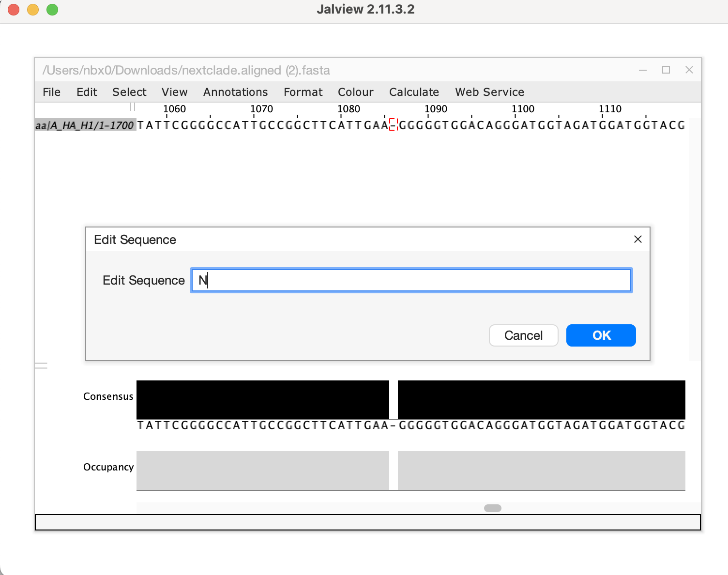Click ruler position 1080
Image resolution: width=728 pixels, height=575 pixels.
coord(349,109)
